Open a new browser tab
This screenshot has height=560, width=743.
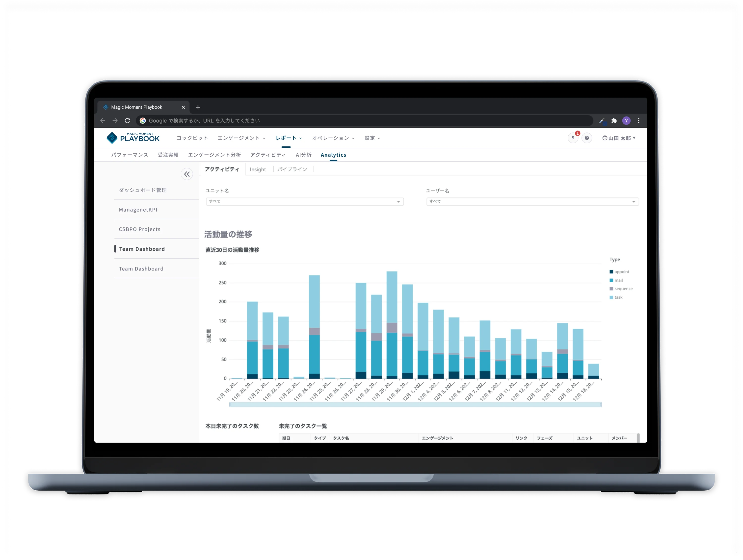tap(198, 107)
